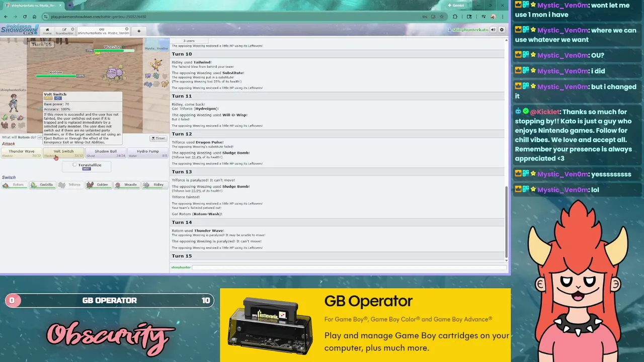The width and height of the screenshot is (644, 362).
Task: Select the fainted Triforce switch button
Action: pos(70,185)
